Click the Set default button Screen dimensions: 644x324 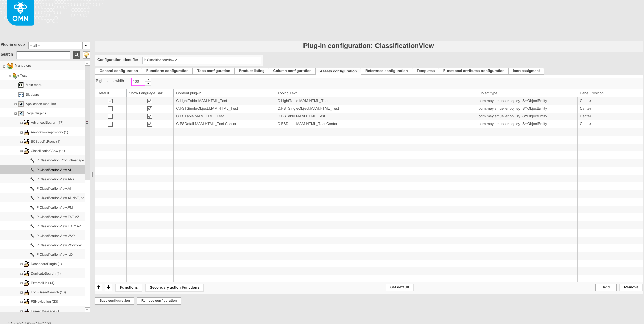(399, 287)
